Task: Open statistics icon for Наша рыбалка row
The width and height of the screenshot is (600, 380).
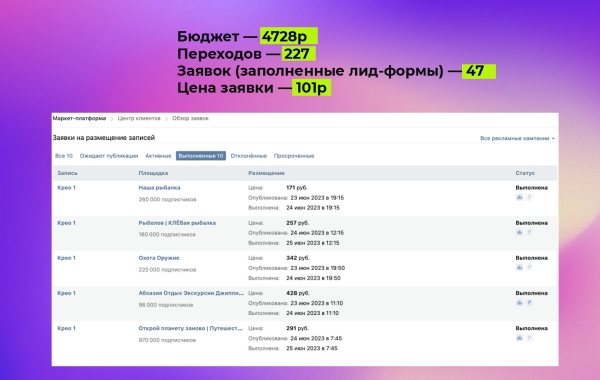Action: pyautogui.click(x=519, y=197)
